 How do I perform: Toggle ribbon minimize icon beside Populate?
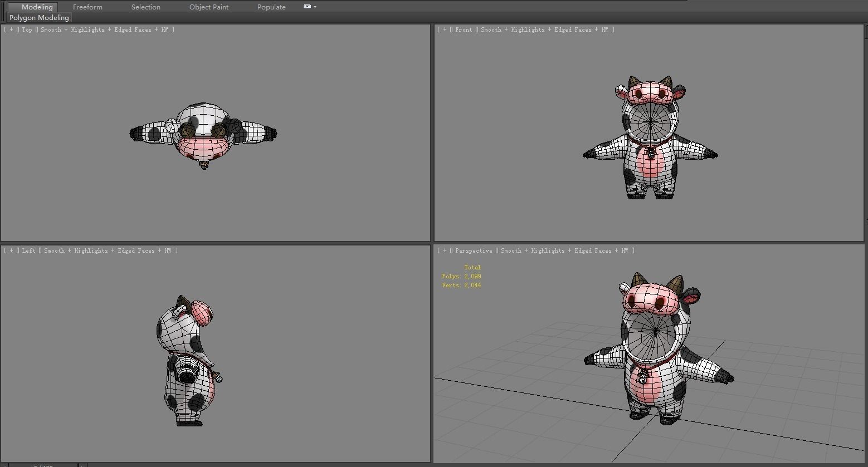(307, 7)
